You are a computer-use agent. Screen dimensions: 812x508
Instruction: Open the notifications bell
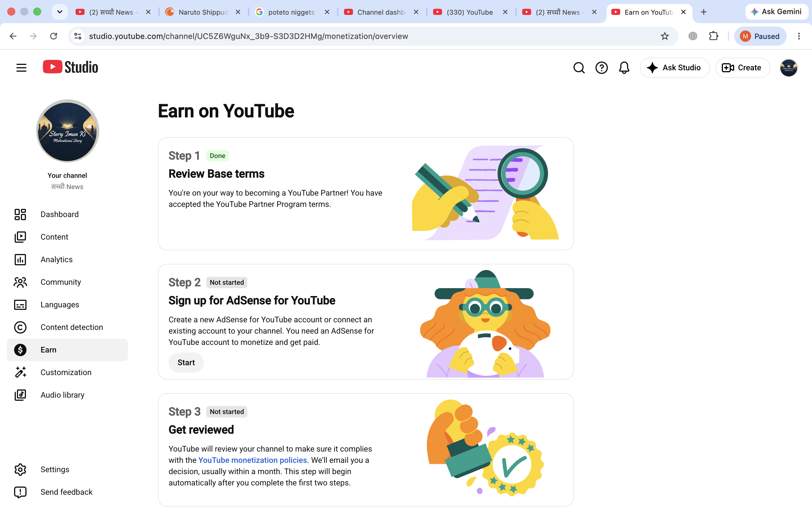click(x=624, y=67)
